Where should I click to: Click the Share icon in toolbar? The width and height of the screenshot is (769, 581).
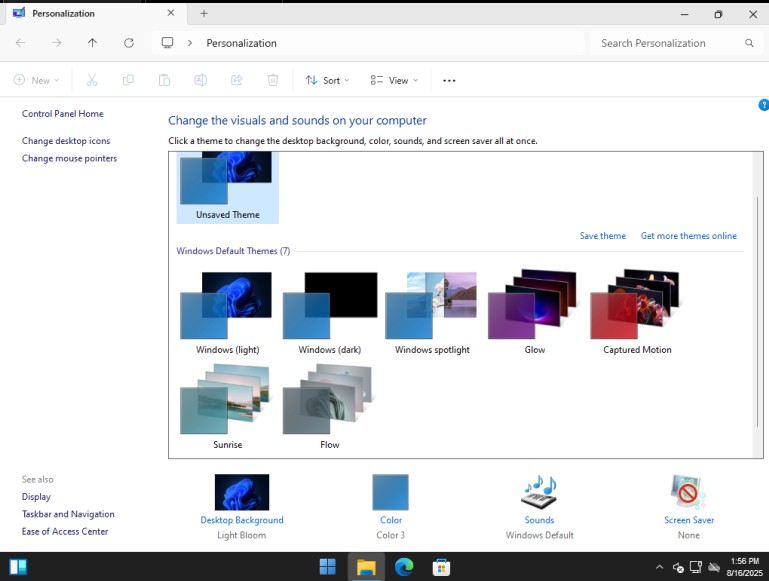click(236, 80)
